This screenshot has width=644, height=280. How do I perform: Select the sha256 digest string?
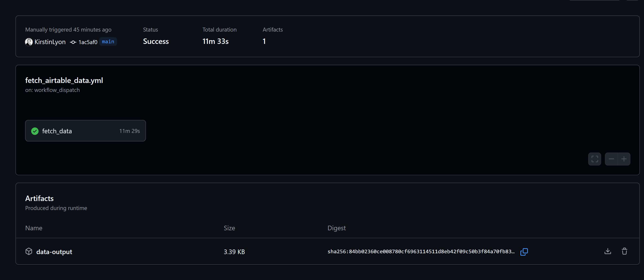click(421, 252)
